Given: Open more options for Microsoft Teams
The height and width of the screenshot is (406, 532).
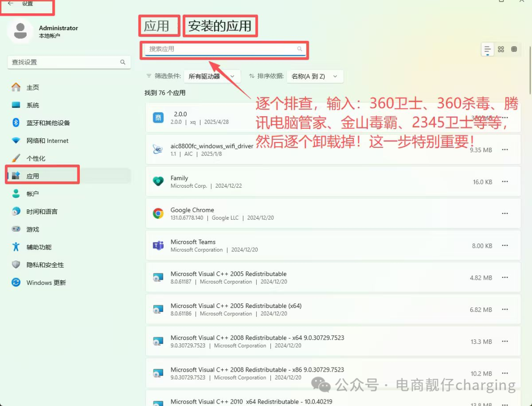Looking at the screenshot, I should tap(505, 245).
